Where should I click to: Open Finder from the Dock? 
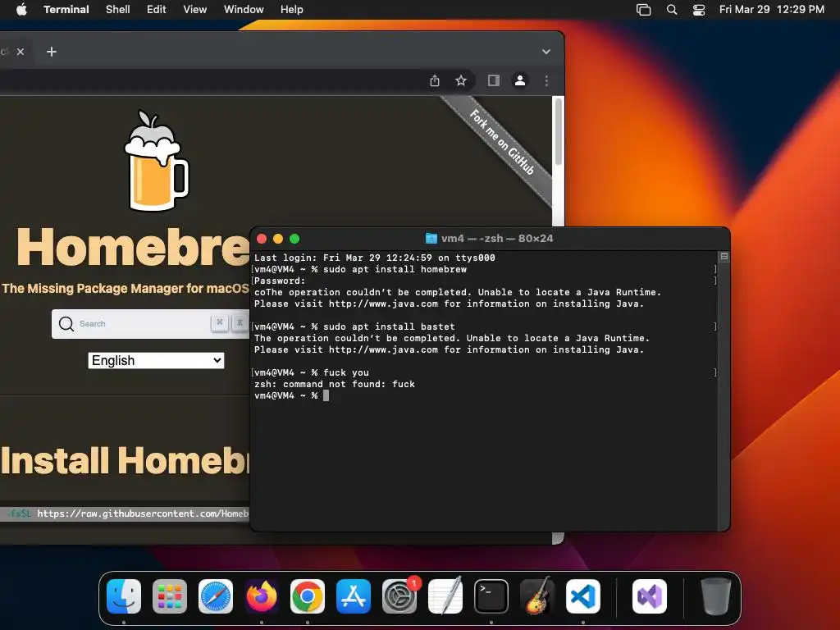[124, 596]
